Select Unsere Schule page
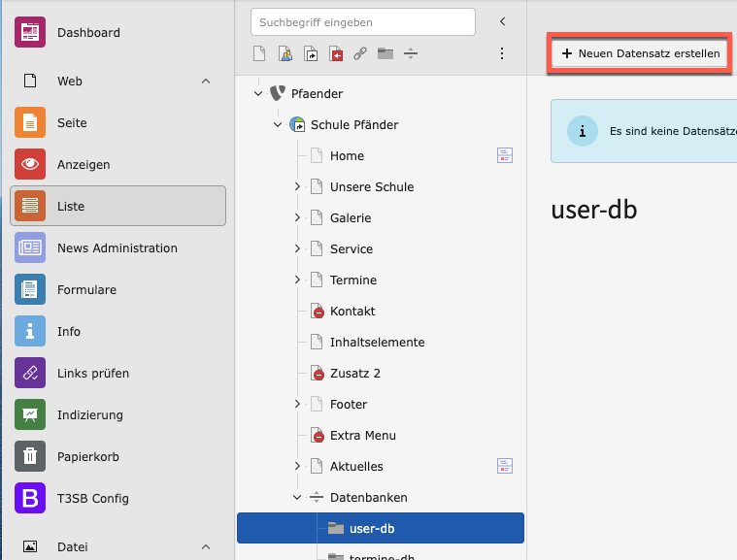The width and height of the screenshot is (737, 560). tap(372, 187)
